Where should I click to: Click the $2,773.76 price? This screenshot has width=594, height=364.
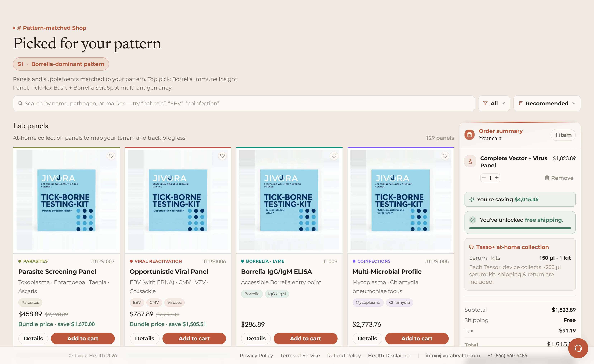point(367,325)
